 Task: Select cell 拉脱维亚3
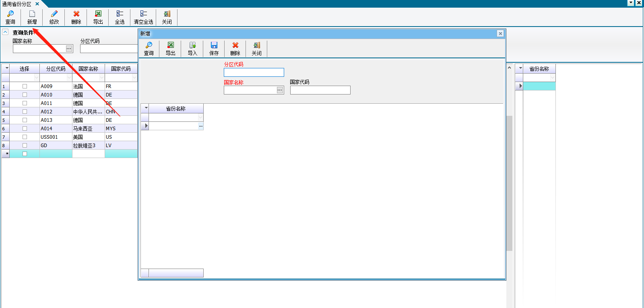[x=89, y=146]
